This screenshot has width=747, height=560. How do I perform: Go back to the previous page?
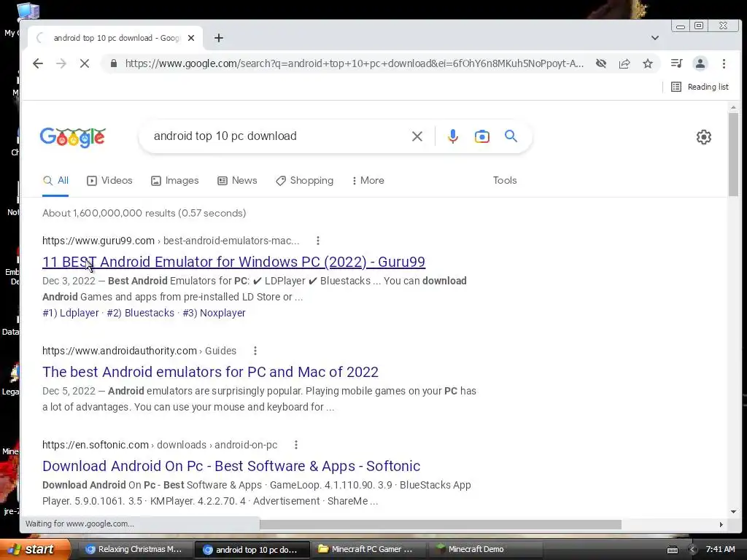[38, 63]
